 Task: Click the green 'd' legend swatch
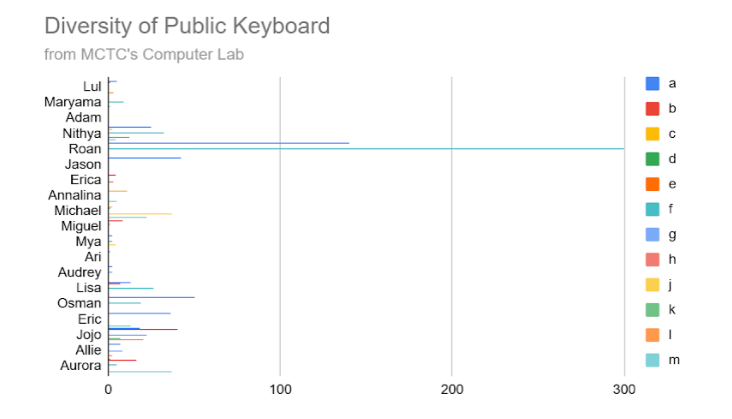coord(652,158)
